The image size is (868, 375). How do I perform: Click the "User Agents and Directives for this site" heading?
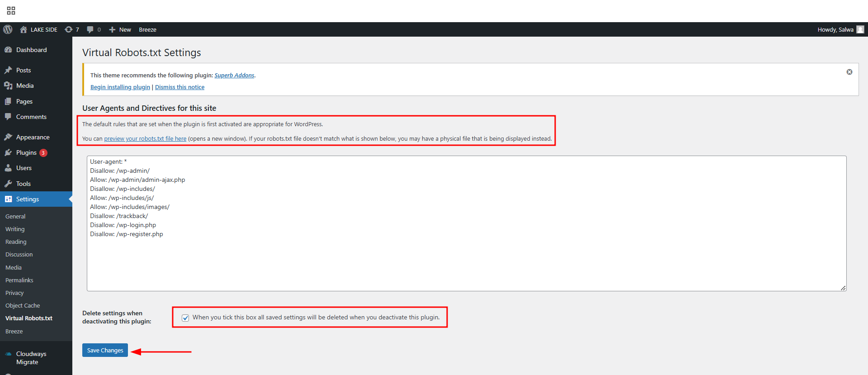pos(149,108)
